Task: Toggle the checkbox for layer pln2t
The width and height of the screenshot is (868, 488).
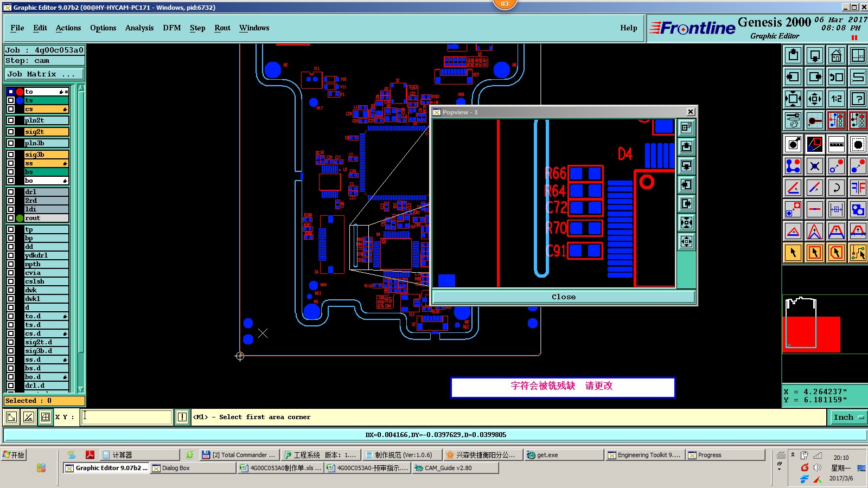Action: pos(11,120)
